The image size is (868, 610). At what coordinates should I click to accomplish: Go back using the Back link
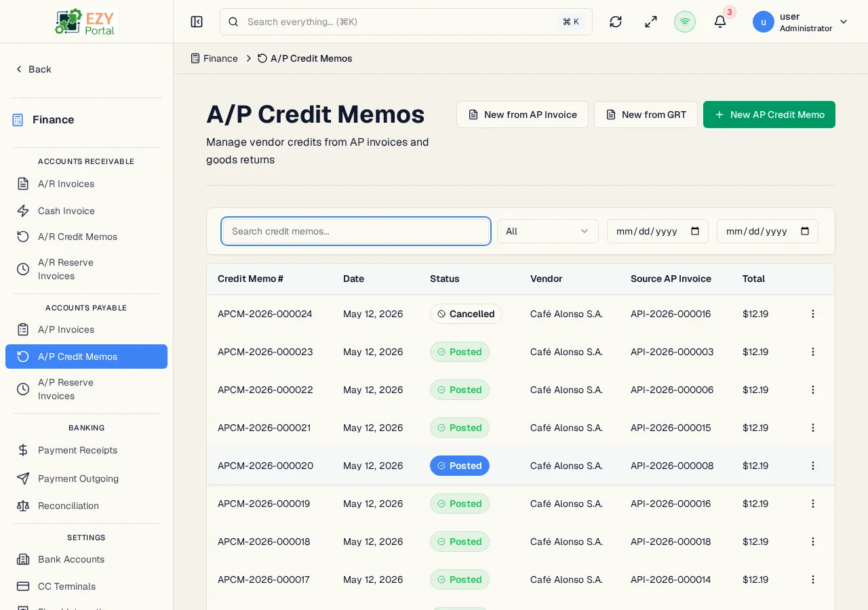point(33,69)
